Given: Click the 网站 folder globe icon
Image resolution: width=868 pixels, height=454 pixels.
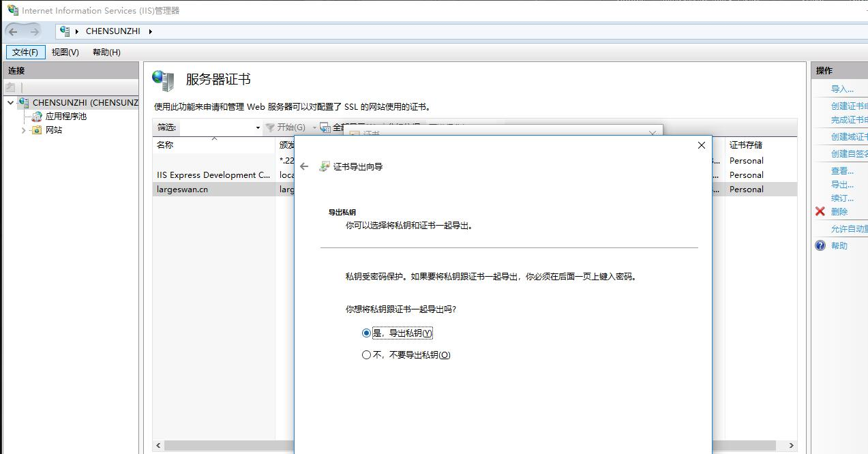Looking at the screenshot, I should pos(37,130).
